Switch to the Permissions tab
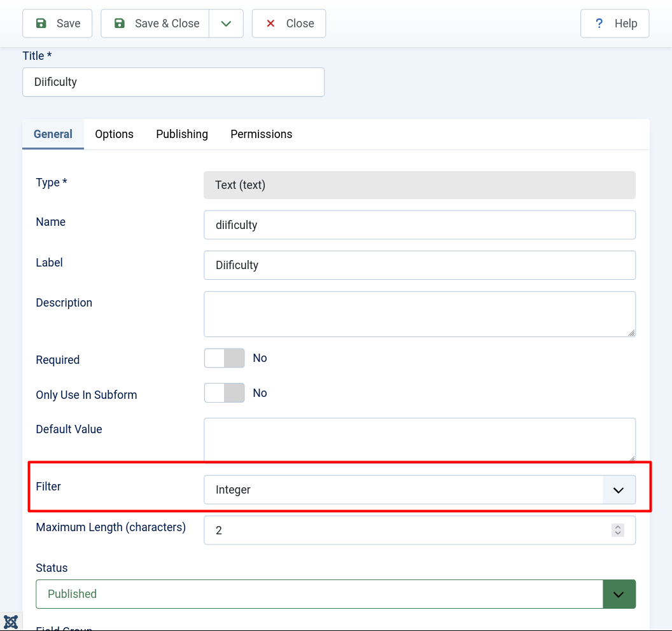 click(x=261, y=134)
